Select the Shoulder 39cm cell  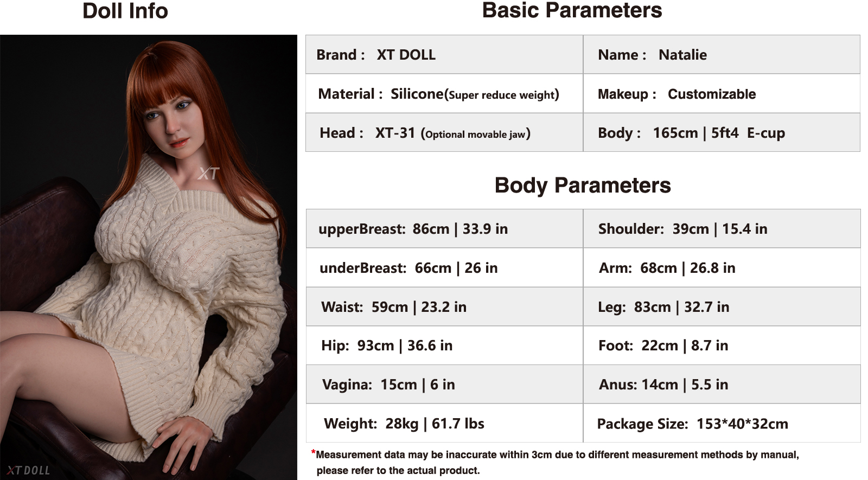[722, 229]
